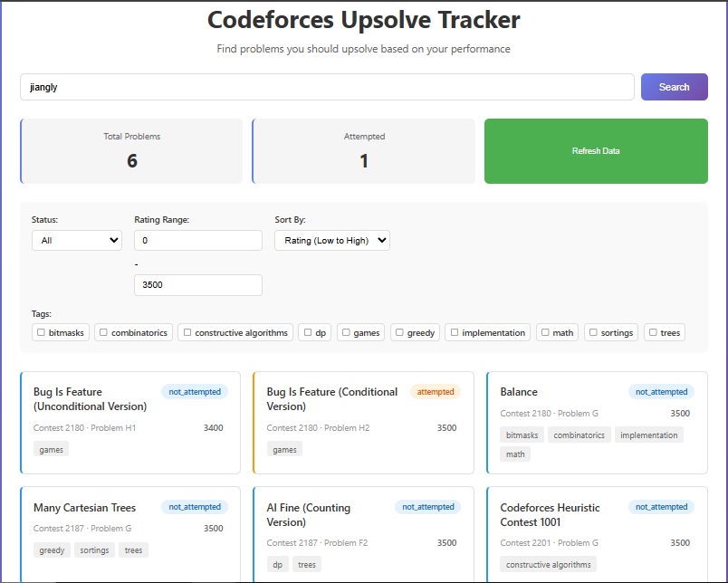Open the Bug Is Feature (Conditional Version) card title

point(332,399)
